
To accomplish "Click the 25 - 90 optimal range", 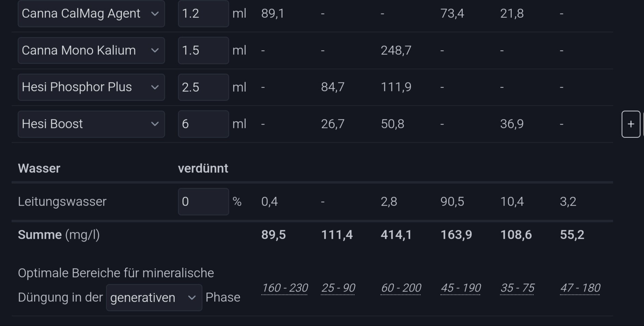I will (x=338, y=288).
